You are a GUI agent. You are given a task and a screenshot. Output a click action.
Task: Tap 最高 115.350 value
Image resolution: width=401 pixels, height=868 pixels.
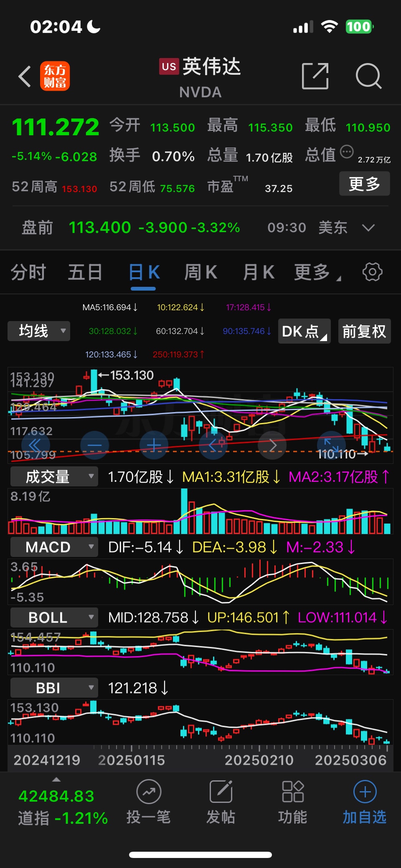pos(270,127)
